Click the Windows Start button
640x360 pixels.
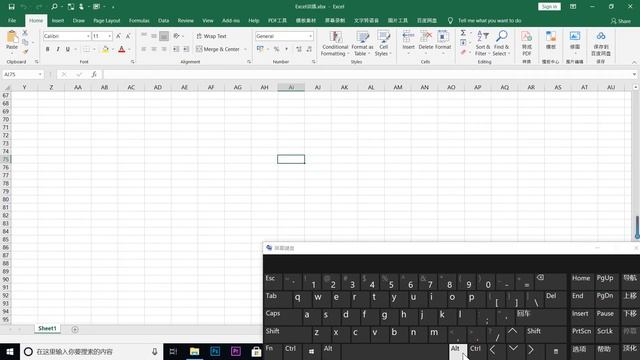[x=10, y=351]
